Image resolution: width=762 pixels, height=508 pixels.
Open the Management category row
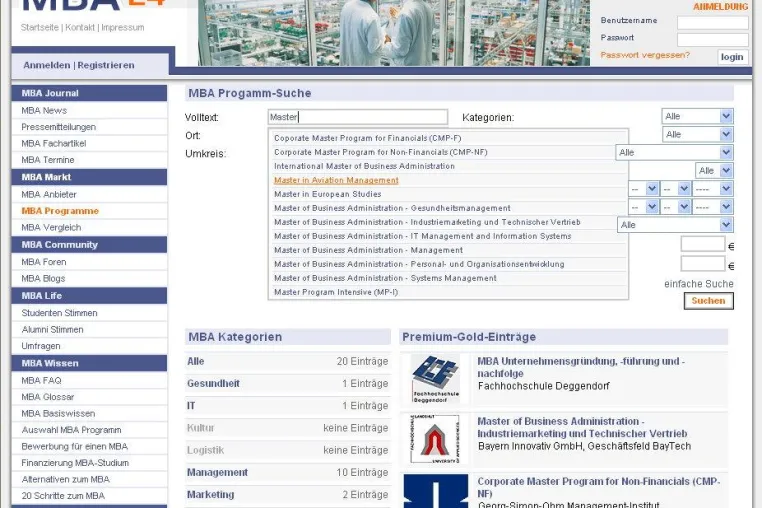(288, 473)
